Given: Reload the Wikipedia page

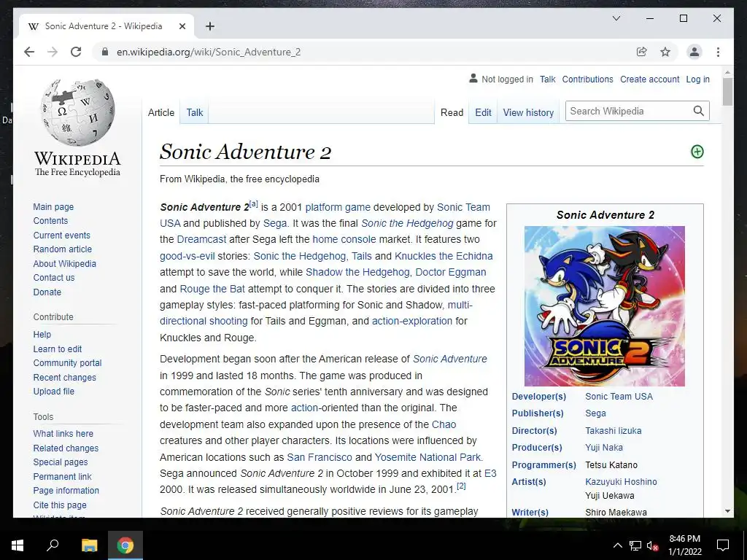Looking at the screenshot, I should coord(76,52).
